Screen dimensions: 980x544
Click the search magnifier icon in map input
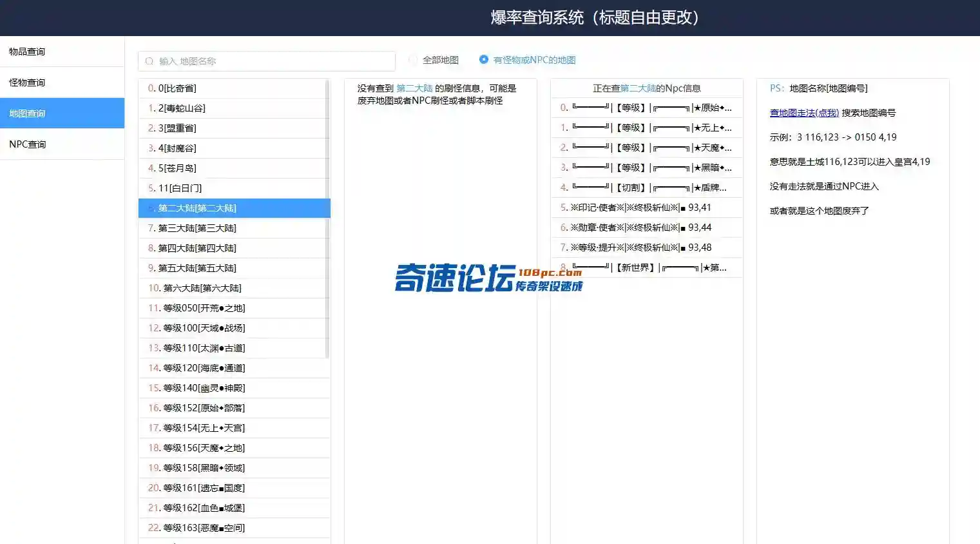point(149,61)
